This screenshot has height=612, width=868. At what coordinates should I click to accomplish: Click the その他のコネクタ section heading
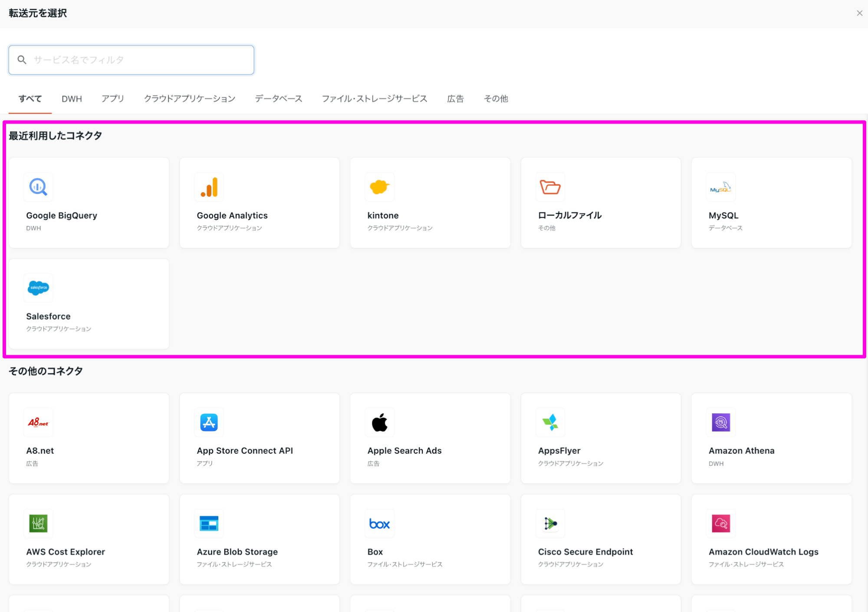tap(46, 371)
